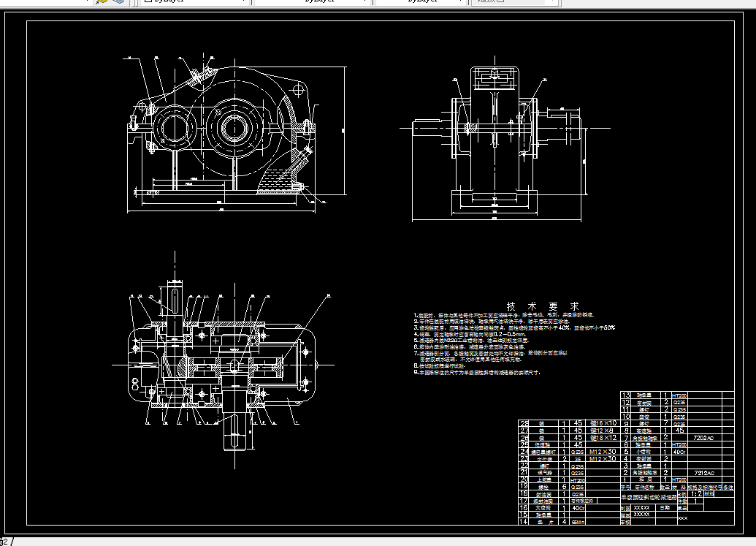Select requirement line 3 mentioning "40%"
The image size is (756, 546).
click(x=514, y=327)
